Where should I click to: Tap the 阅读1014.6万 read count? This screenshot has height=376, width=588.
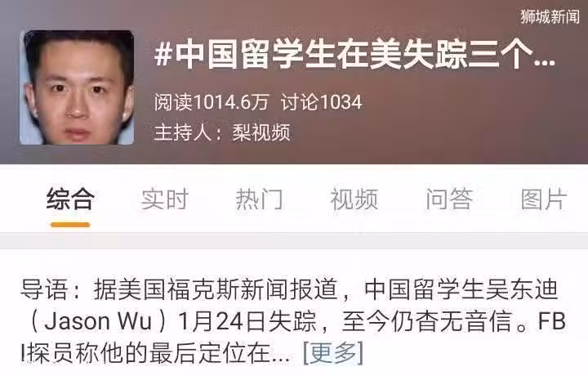point(212,102)
